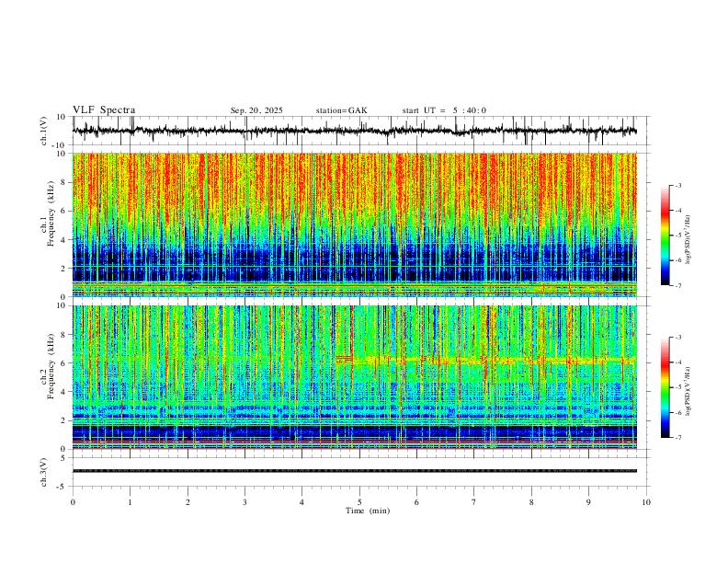Click the "2" kHz tick on ch.2 frequency axis
This screenshot has width=728, height=563.
pos(64,420)
